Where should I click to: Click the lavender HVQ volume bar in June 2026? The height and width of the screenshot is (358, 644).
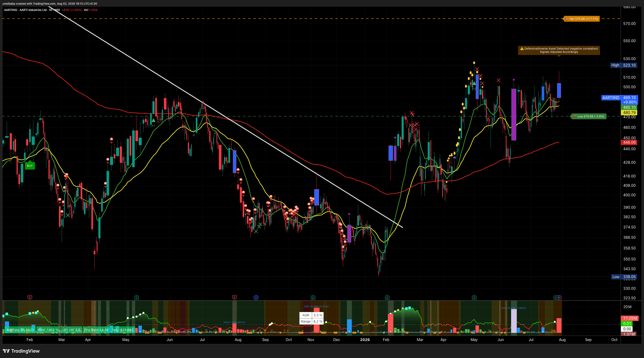coord(514,321)
